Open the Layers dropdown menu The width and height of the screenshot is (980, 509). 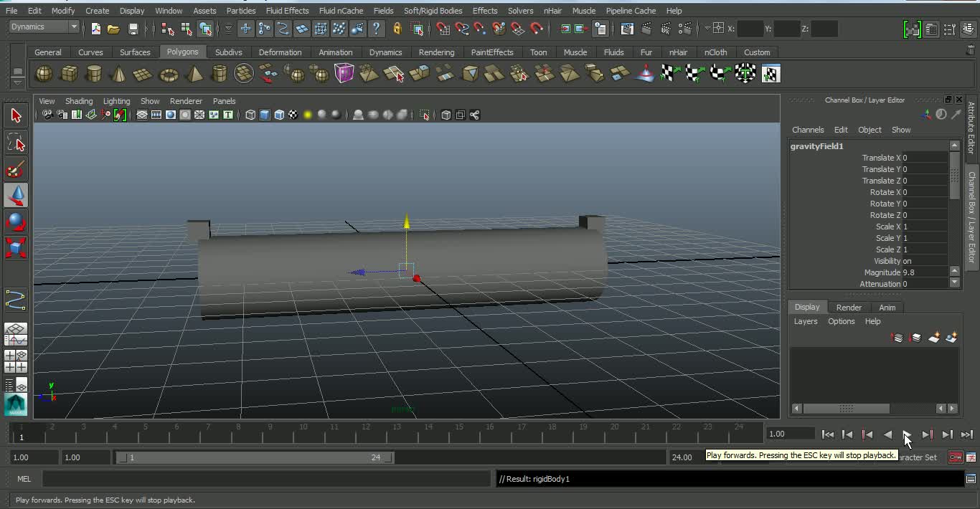pos(806,321)
